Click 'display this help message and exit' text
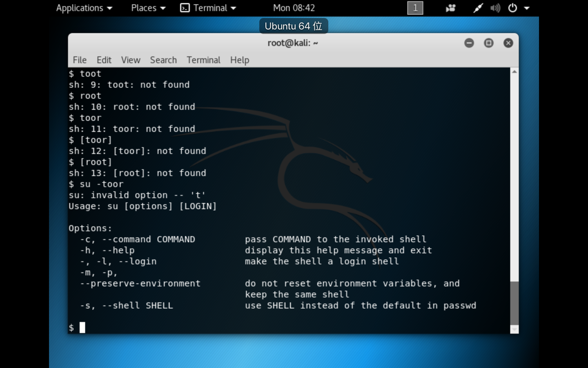The height and width of the screenshot is (368, 588). [x=339, y=250]
